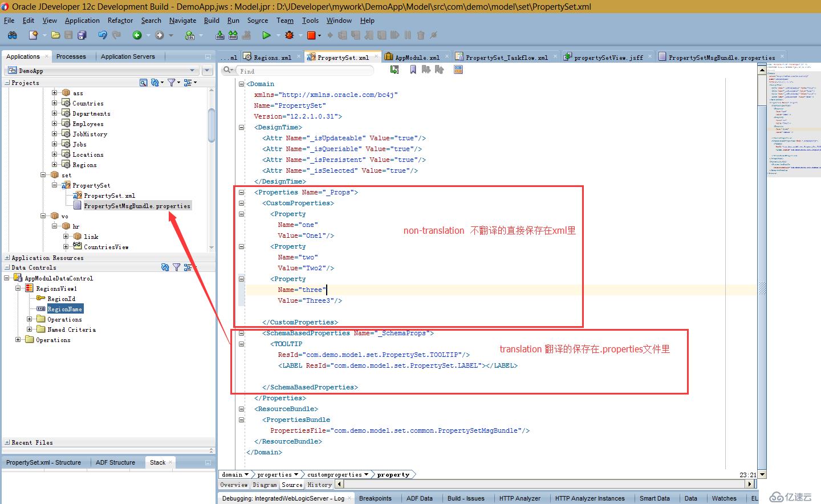The image size is (821, 504).
Task: Click the Rebuild project icon
Action: (233, 35)
